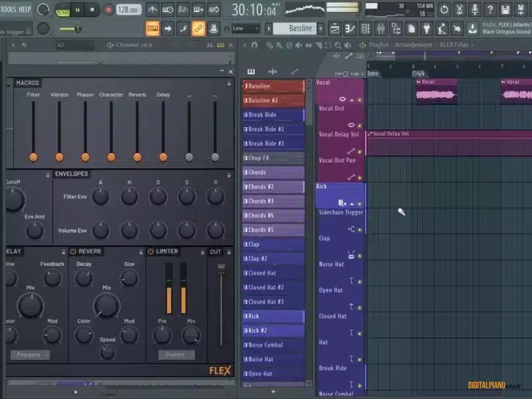Click the step sequencer icon above patterns
532x399 pixels.
[251, 71]
